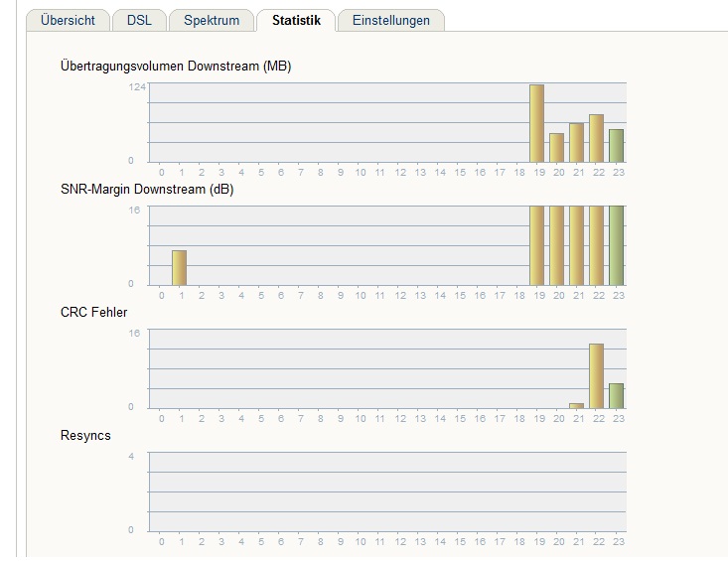Viewport: 728px width, 561px height.
Task: Click the Übertragungsvolumen Downstream (MB) heading
Action: tap(176, 66)
